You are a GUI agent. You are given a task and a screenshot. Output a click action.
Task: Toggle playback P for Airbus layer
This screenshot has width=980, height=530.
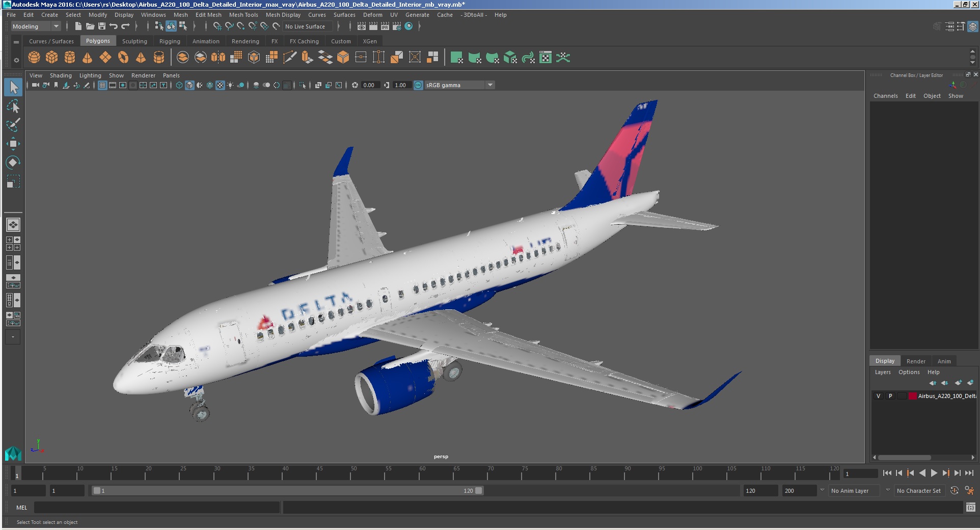tap(890, 396)
